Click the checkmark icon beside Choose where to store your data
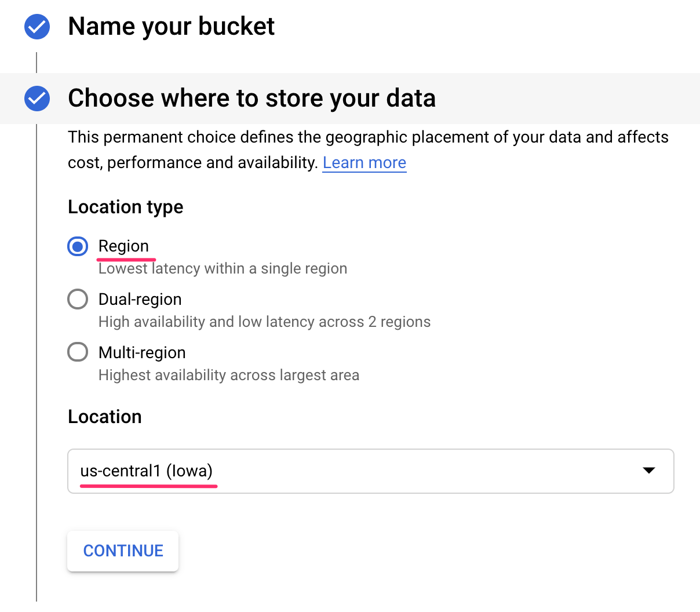This screenshot has height=612, width=700. point(37,99)
